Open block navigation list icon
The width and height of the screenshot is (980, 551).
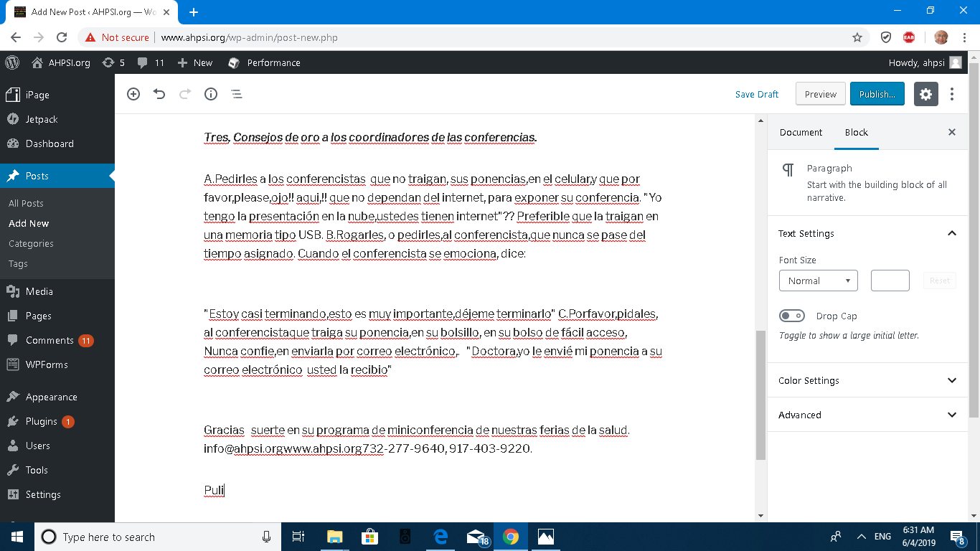pos(236,94)
